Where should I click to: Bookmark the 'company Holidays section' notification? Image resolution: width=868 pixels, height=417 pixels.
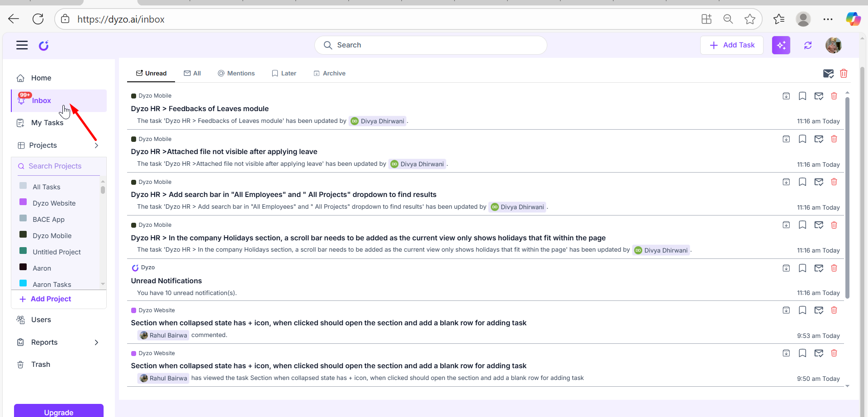tap(802, 225)
